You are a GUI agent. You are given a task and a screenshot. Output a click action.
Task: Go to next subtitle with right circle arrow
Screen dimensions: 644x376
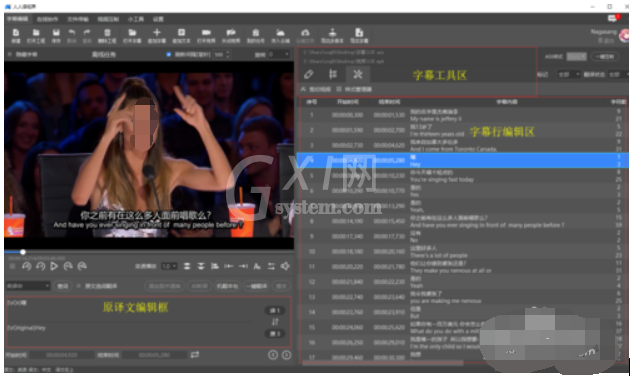[x=287, y=355]
